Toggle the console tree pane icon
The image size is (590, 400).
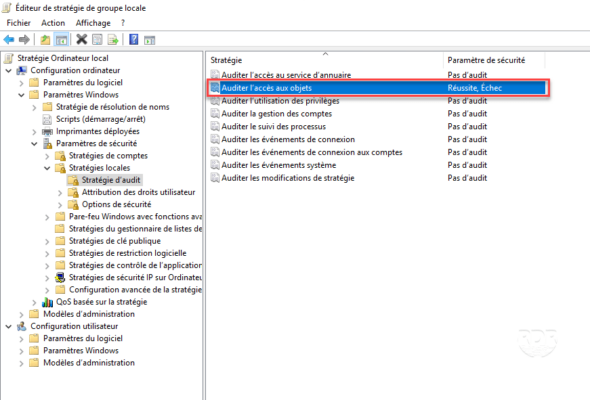61,40
